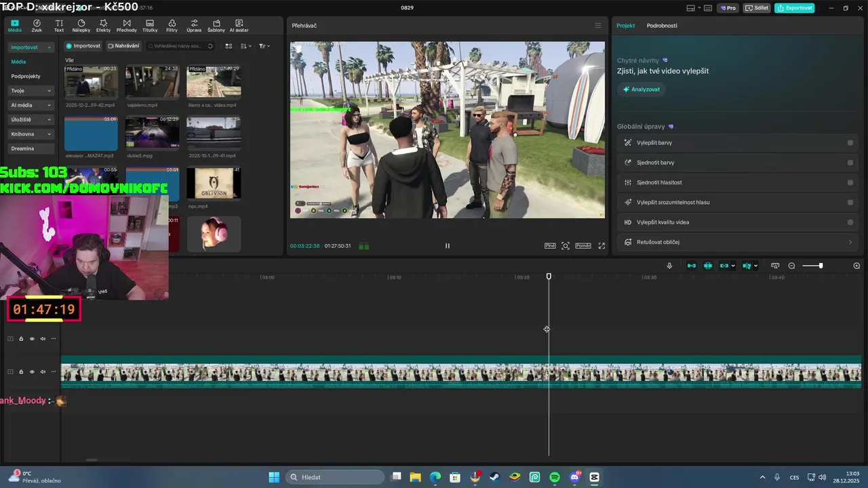Mute the empty upper track
This screenshot has width=868, height=488.
tap(43, 339)
